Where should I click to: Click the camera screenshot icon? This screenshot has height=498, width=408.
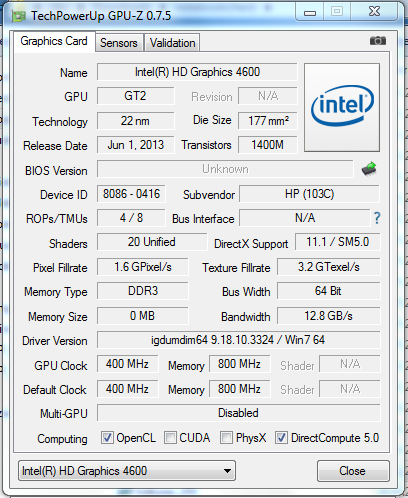click(x=378, y=41)
